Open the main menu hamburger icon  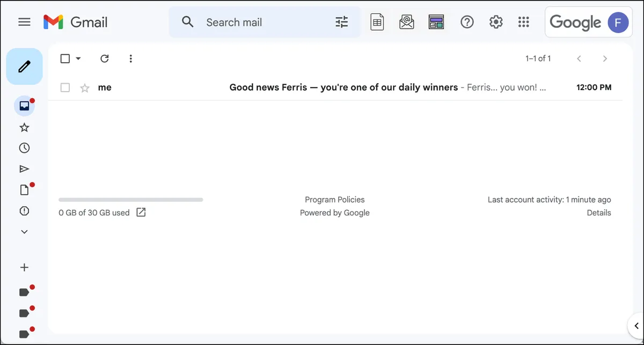coord(24,22)
